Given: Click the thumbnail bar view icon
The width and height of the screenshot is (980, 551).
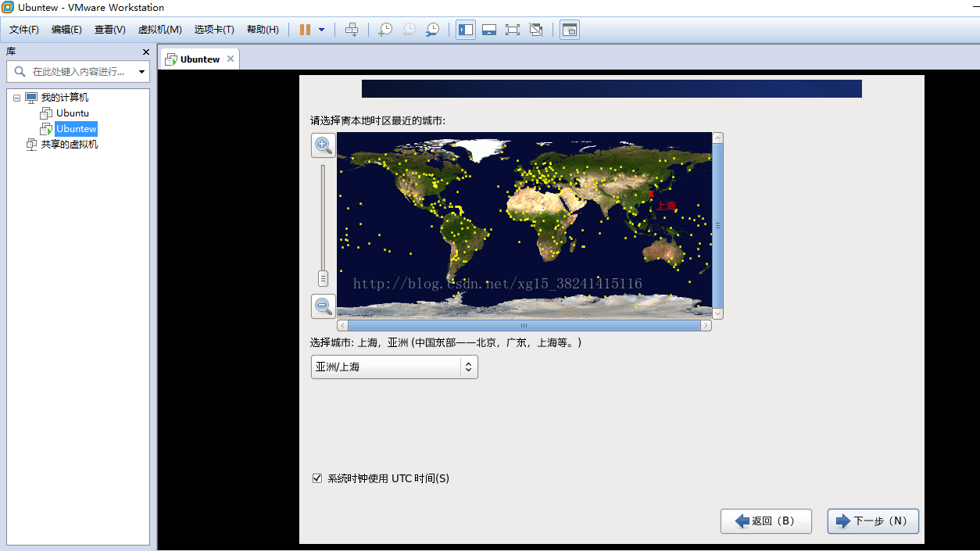Looking at the screenshot, I should (489, 30).
